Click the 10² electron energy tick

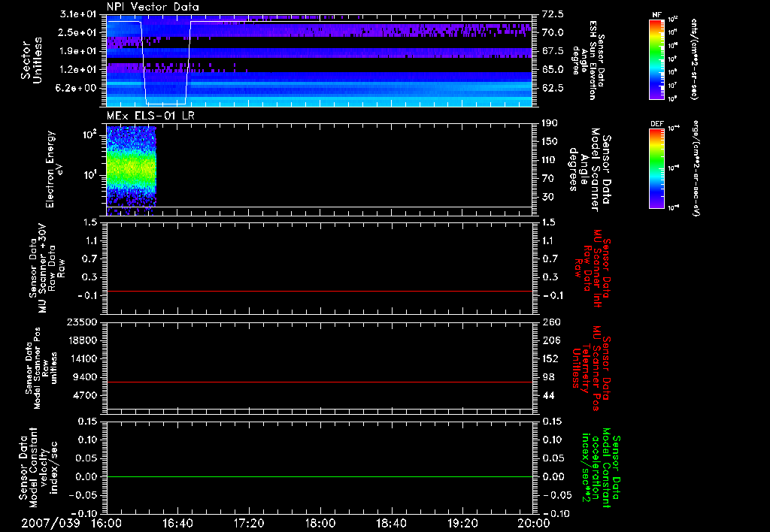[x=91, y=134]
